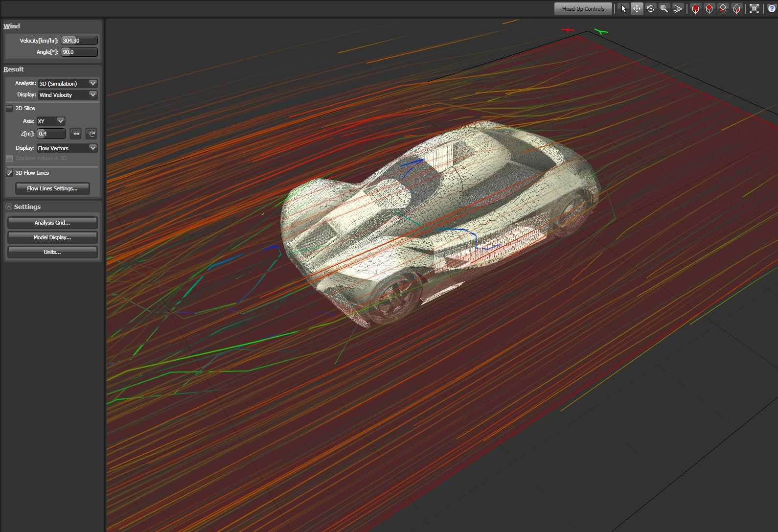Pick the Zoom magnifier tool

point(664,9)
